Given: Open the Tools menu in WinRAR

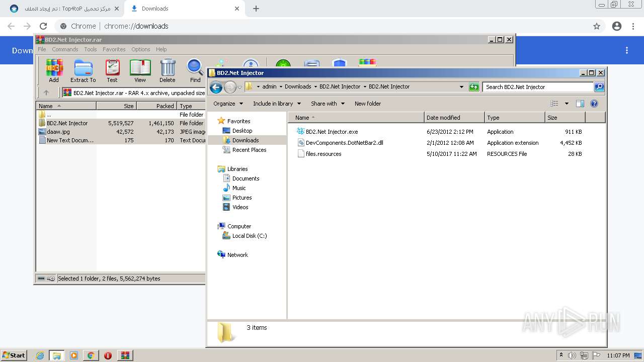Looking at the screenshot, I should pos(91,49).
